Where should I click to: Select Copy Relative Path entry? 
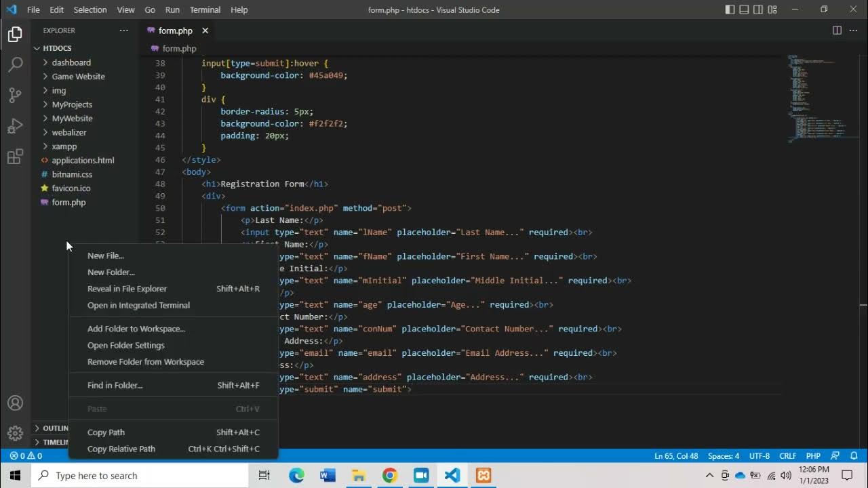tap(173, 449)
